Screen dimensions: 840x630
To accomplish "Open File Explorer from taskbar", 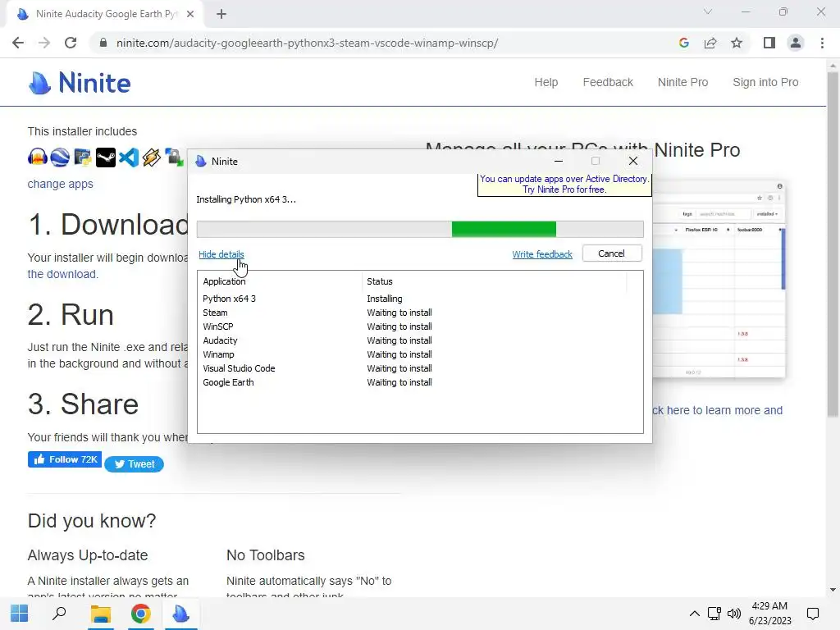I will pyautogui.click(x=100, y=614).
